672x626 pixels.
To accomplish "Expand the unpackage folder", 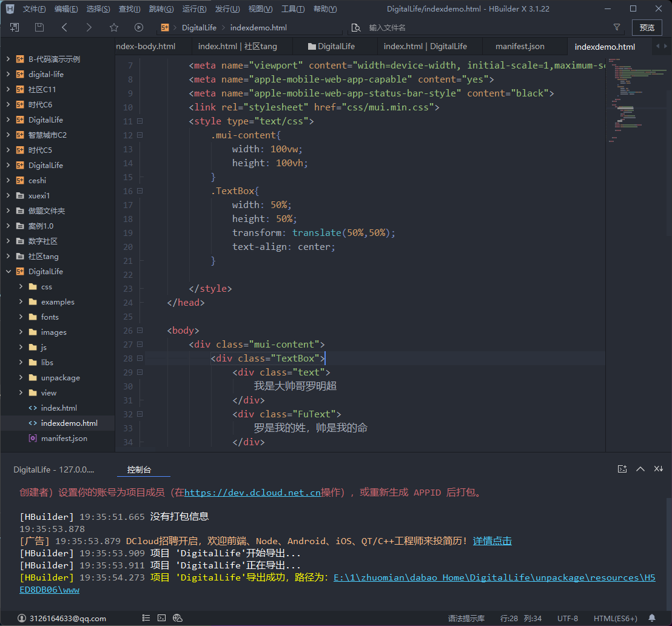I will (x=21, y=378).
